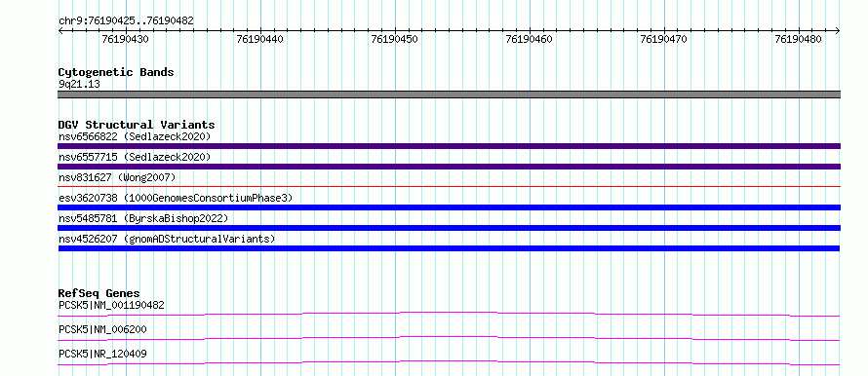
Task: Click blue bar under esv3620738
Action: (x=449, y=207)
